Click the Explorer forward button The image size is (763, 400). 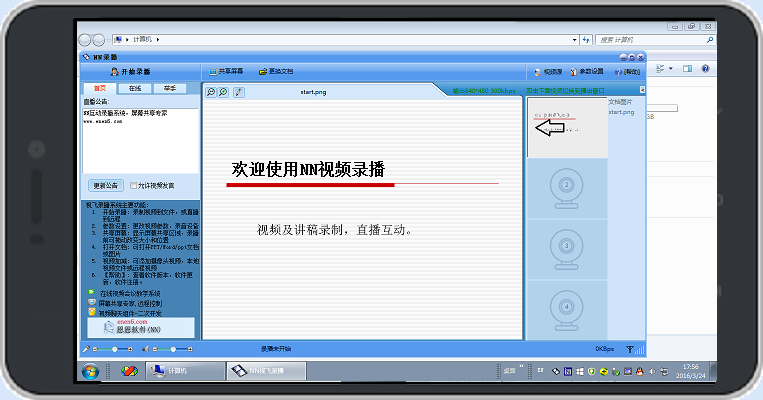[99, 39]
